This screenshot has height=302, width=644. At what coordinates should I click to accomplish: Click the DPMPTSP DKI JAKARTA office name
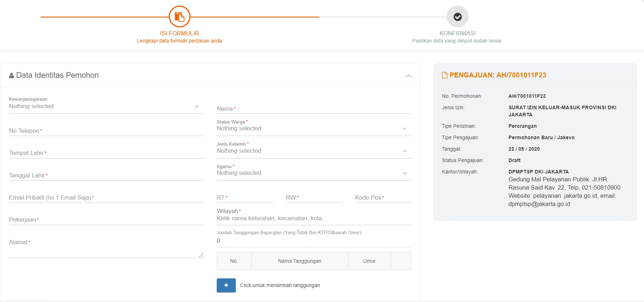click(x=538, y=172)
